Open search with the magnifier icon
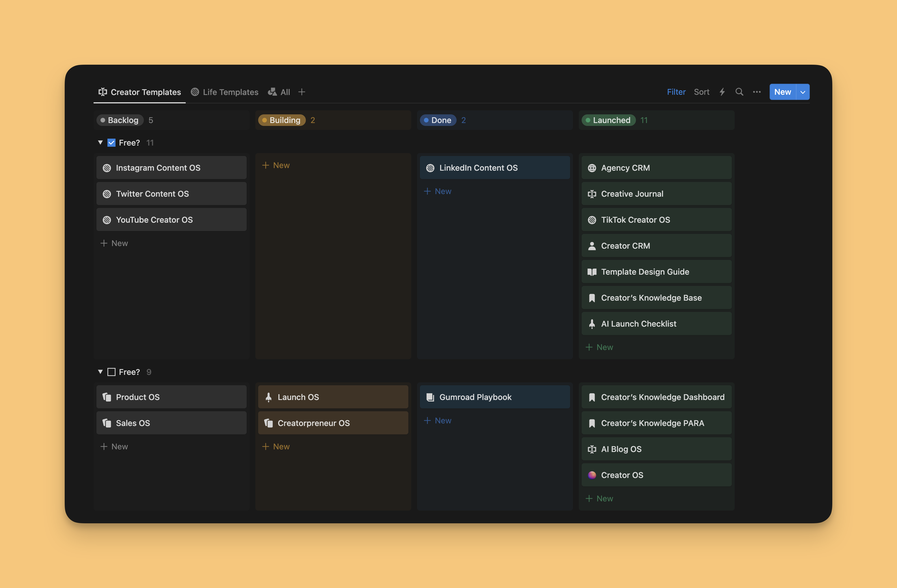 click(739, 92)
